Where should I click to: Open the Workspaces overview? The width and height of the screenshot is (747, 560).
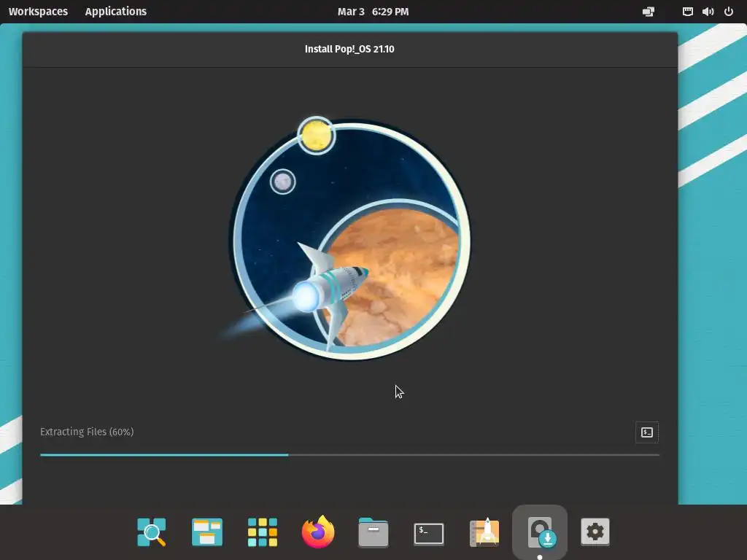38,12
